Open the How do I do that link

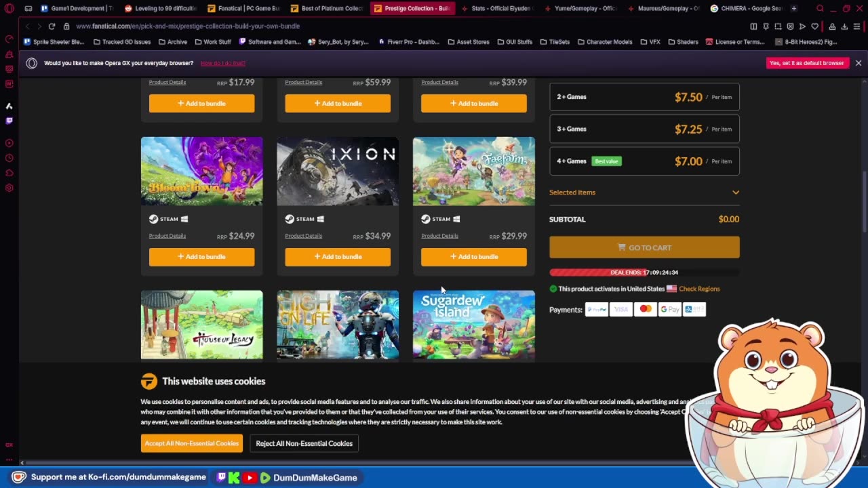(222, 63)
